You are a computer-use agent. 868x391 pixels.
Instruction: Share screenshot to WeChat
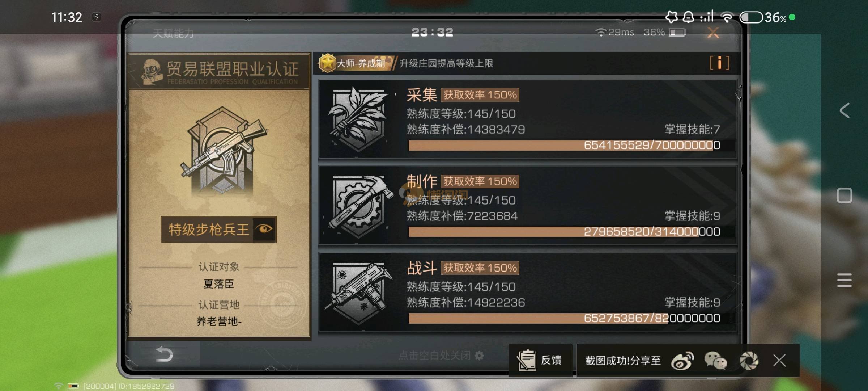[716, 361]
